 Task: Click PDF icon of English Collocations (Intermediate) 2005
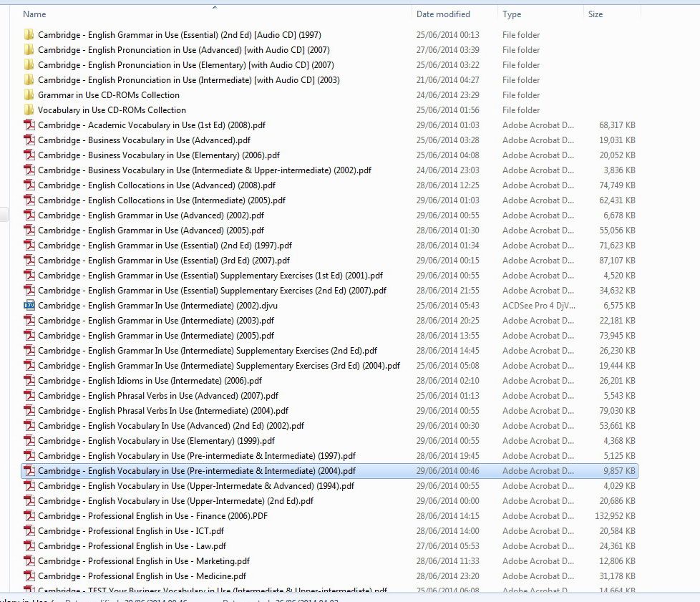pyautogui.click(x=29, y=200)
